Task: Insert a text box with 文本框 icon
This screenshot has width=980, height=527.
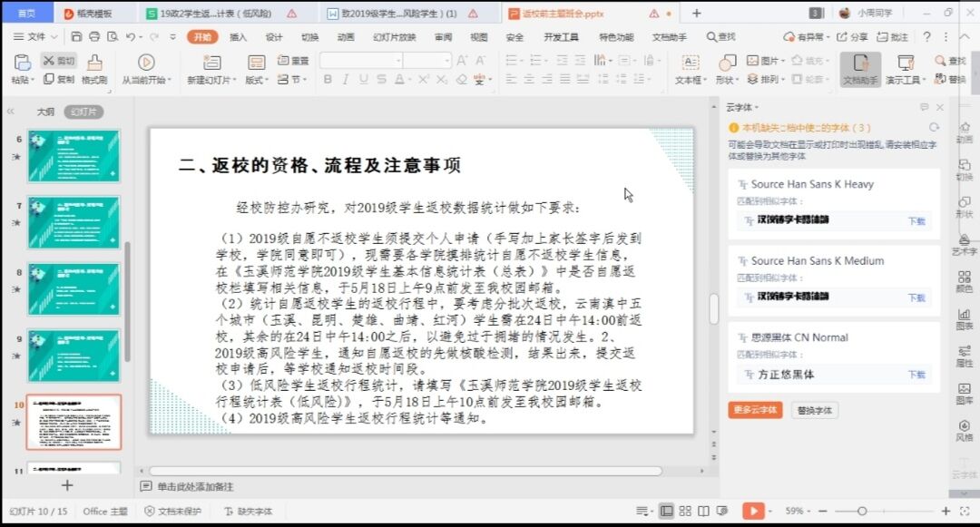Action: tap(690, 62)
